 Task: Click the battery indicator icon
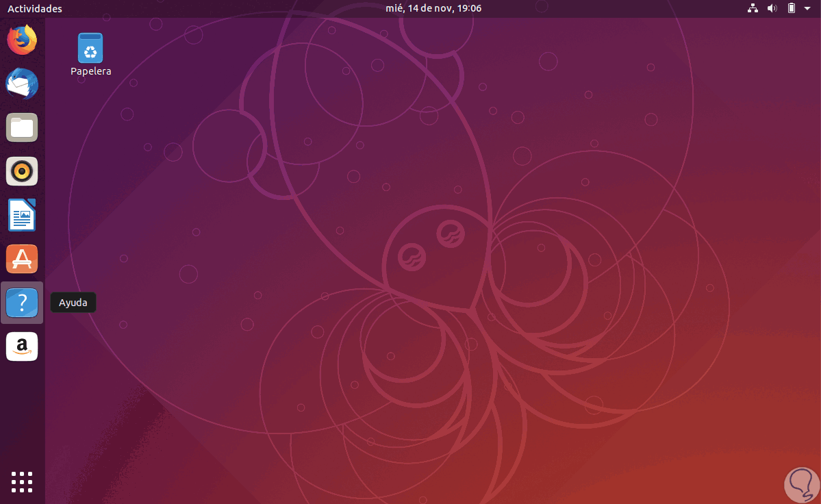point(792,8)
